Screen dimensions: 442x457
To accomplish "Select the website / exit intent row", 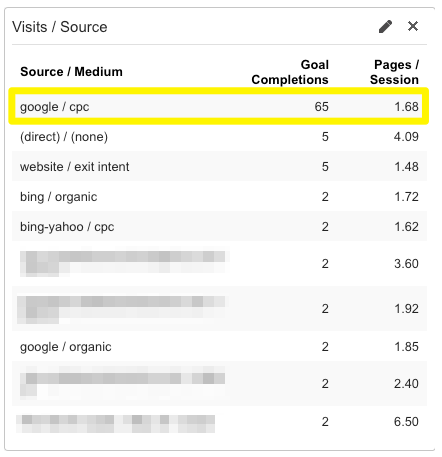I will 219,167.
